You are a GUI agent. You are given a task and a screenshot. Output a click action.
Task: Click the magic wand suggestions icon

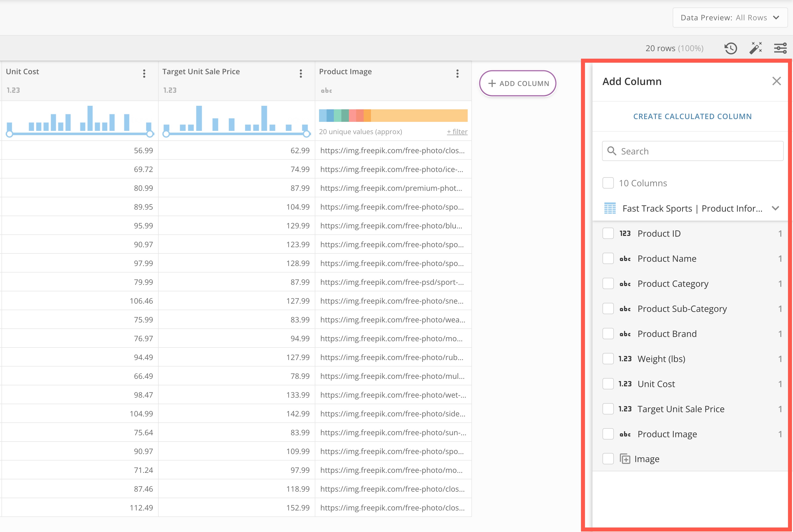tap(756, 48)
